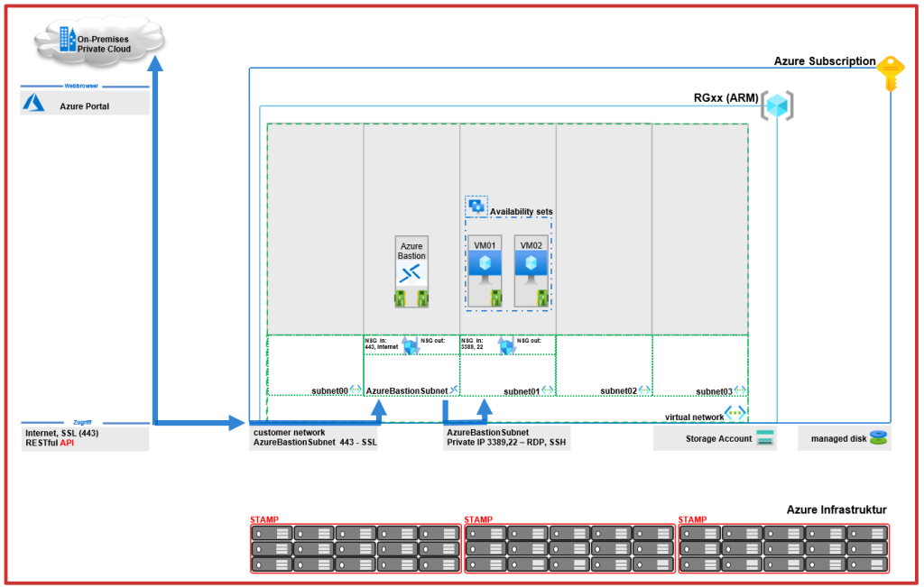
Task: Click the "NSG out:" text in subnet01
Action: (x=529, y=340)
